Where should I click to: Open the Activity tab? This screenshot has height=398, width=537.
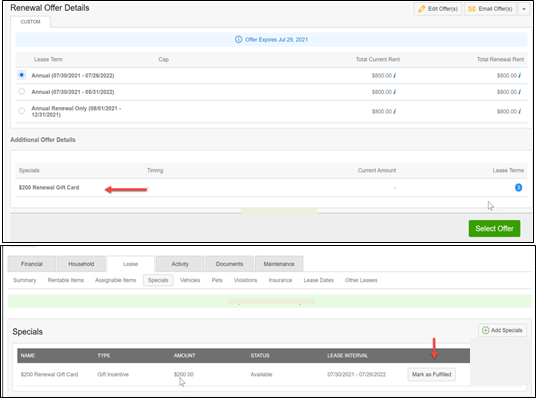point(180,264)
